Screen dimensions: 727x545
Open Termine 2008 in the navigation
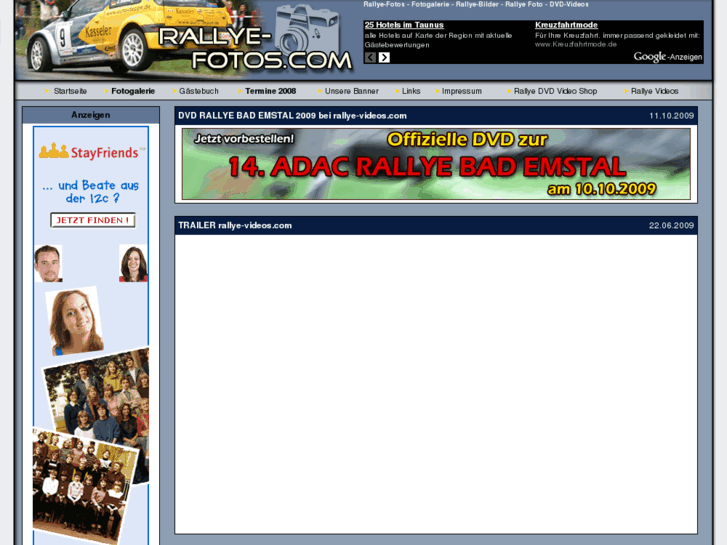[270, 91]
